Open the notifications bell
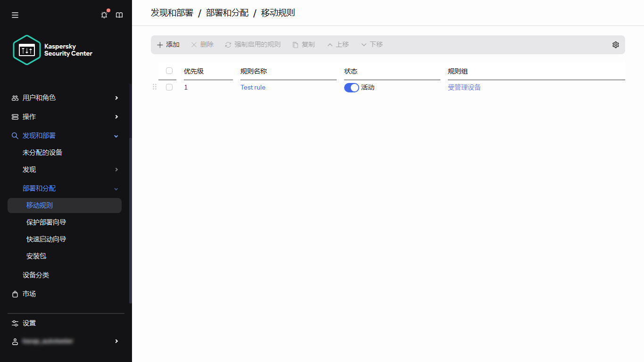Screen dimensions: 644x362 click(x=104, y=15)
